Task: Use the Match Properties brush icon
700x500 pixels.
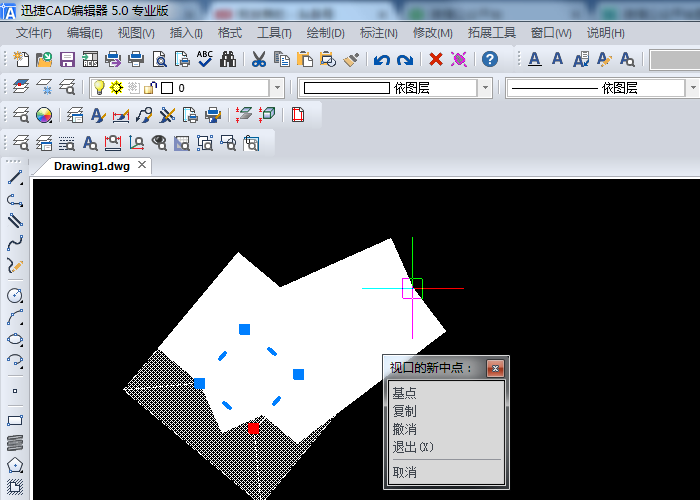Action: tap(351, 59)
